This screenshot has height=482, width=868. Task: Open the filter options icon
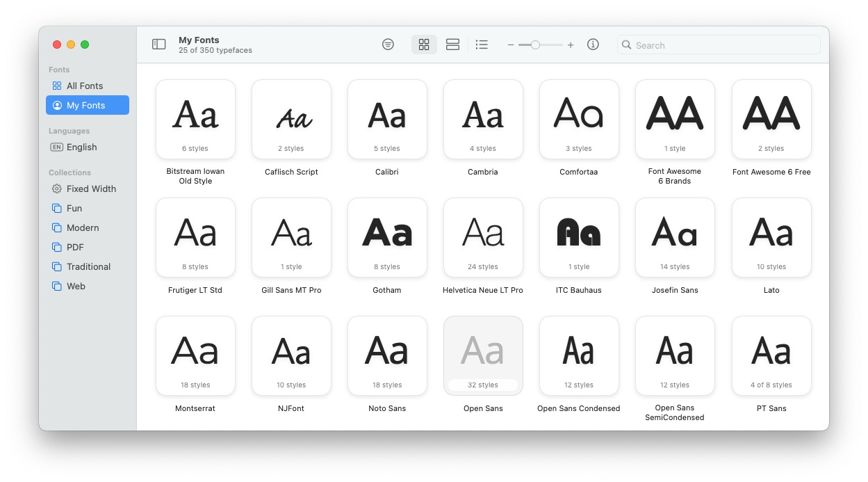tap(388, 45)
